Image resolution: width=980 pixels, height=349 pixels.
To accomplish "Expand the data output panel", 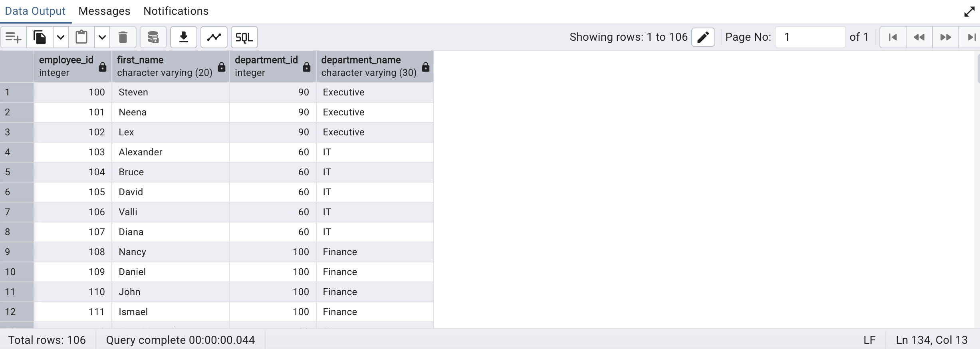I will pos(969,12).
